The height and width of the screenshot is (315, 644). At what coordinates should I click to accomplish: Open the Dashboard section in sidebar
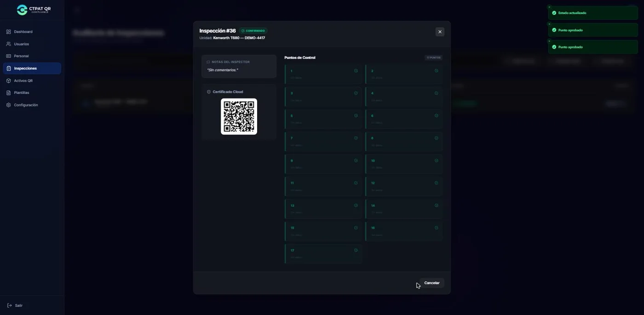[32, 32]
